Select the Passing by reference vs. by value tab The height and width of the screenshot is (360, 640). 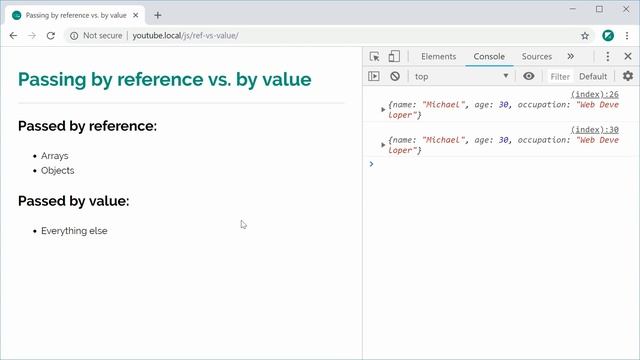tap(75, 15)
